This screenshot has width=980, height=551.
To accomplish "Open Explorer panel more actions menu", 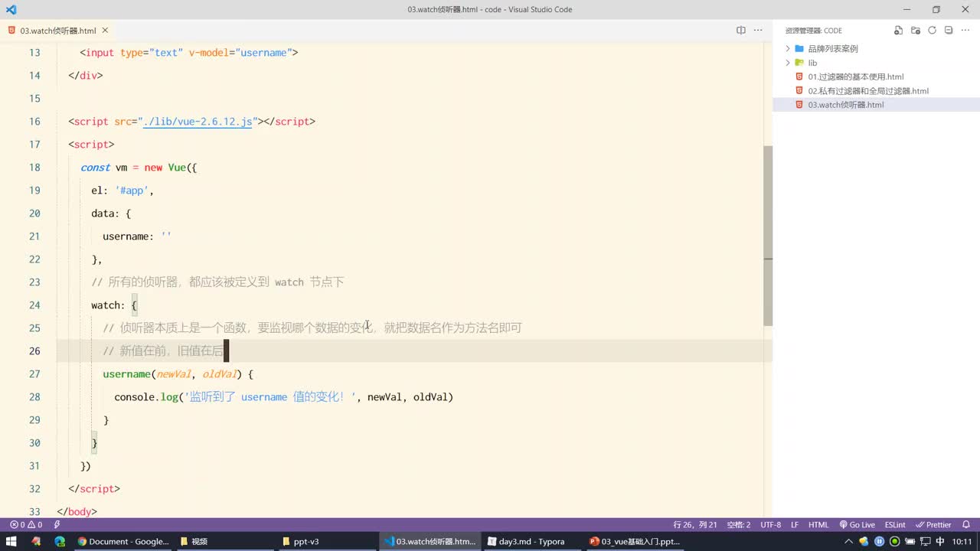I will click(x=965, y=31).
